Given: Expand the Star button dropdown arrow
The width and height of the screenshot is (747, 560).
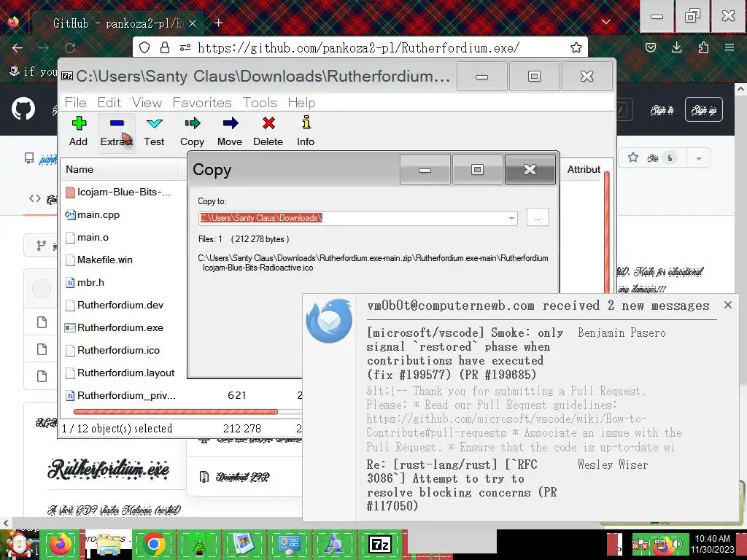Looking at the screenshot, I should [699, 158].
